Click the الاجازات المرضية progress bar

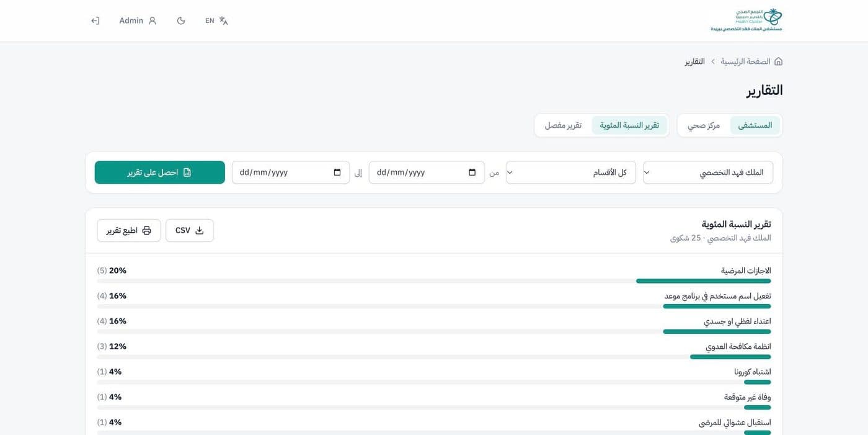(x=434, y=281)
